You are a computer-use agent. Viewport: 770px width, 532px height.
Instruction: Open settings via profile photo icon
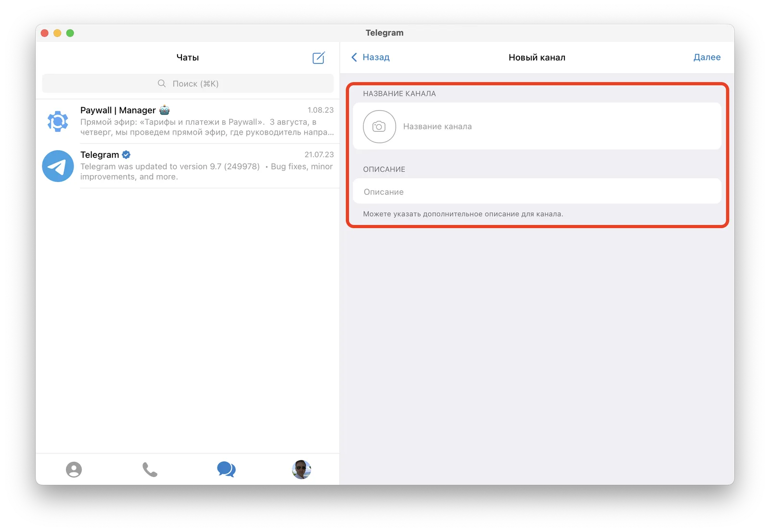[302, 469]
